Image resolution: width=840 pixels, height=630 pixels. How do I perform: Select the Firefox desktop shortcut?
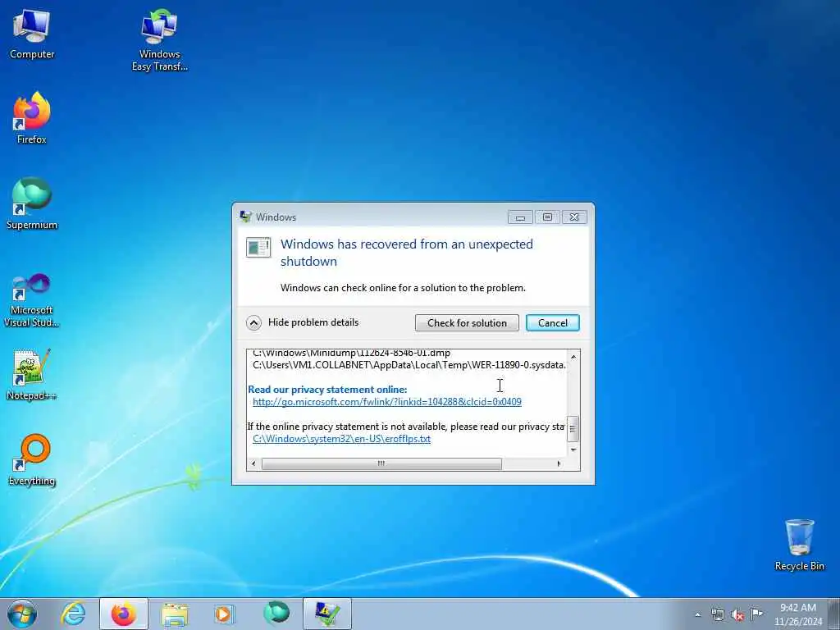coord(32,118)
